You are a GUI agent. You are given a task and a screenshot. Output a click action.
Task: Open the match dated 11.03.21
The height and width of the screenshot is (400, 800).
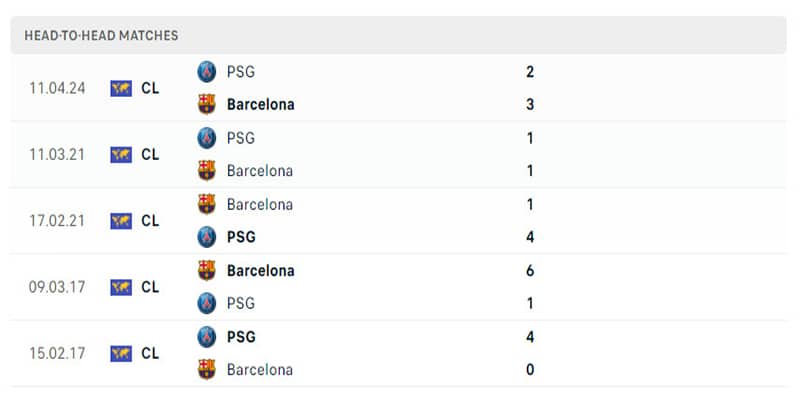[57, 154]
